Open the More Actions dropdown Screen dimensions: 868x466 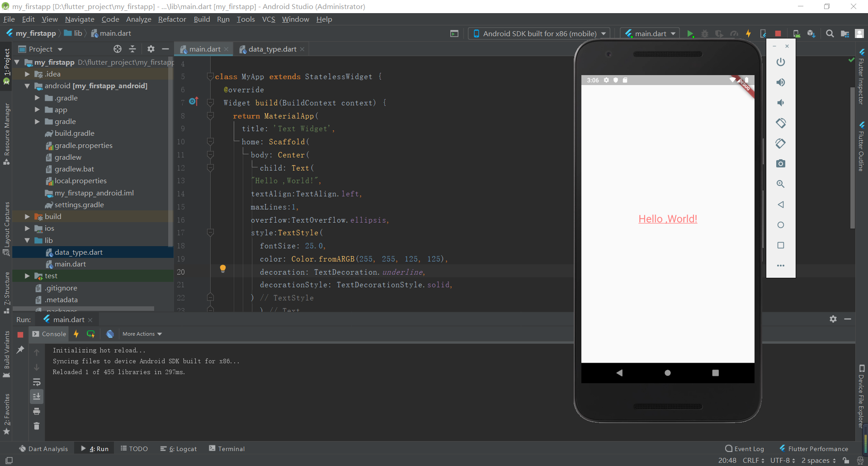pos(142,334)
